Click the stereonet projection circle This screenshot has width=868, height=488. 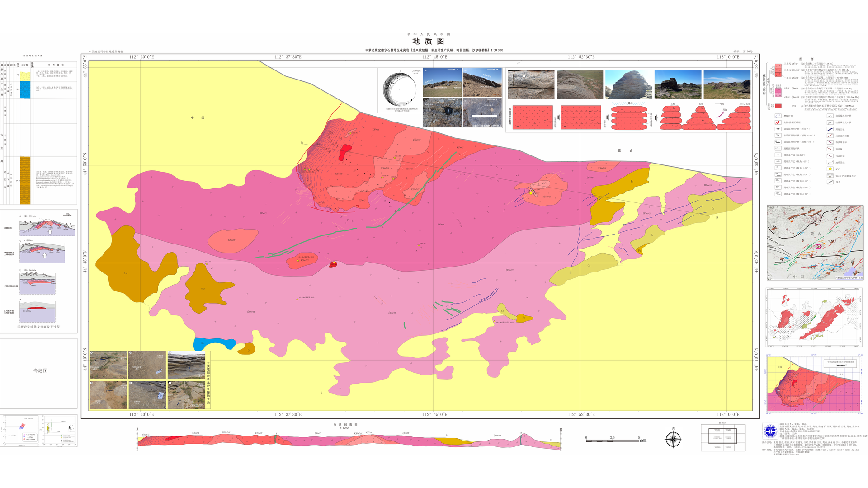pos(400,89)
